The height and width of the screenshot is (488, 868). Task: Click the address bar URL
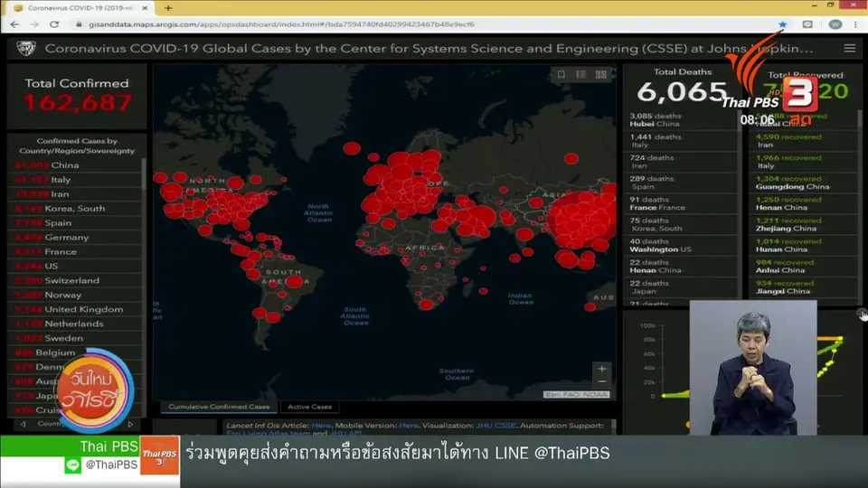[x=281, y=24]
